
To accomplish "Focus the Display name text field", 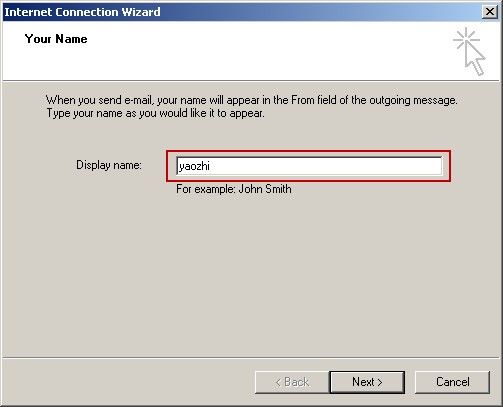I will [309, 166].
